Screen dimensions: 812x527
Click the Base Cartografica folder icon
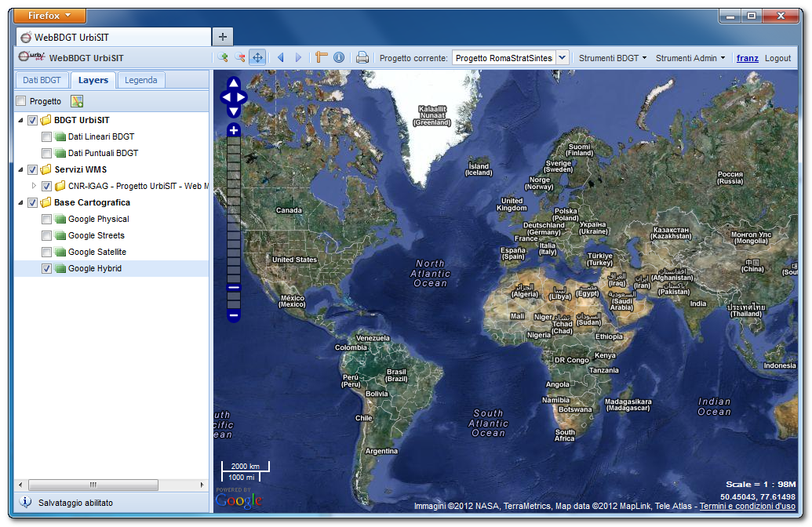pyautogui.click(x=46, y=202)
